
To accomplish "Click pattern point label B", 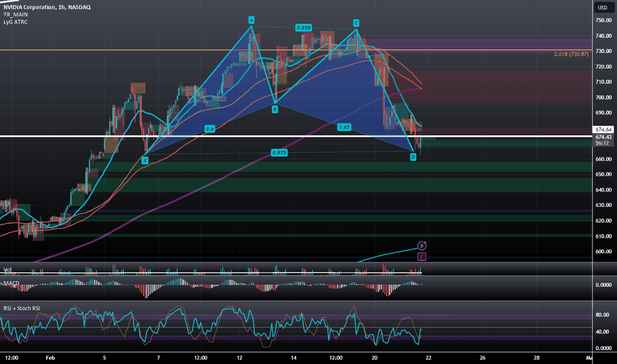I will point(275,109).
